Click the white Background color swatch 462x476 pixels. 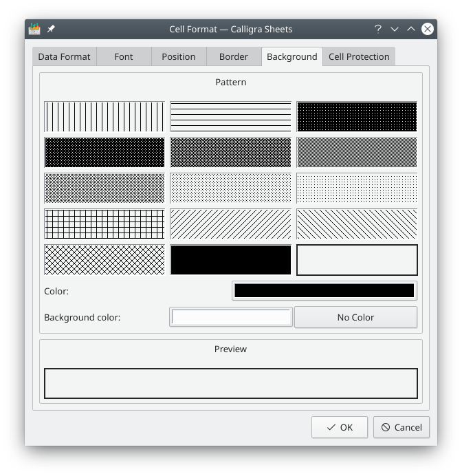[232, 317]
